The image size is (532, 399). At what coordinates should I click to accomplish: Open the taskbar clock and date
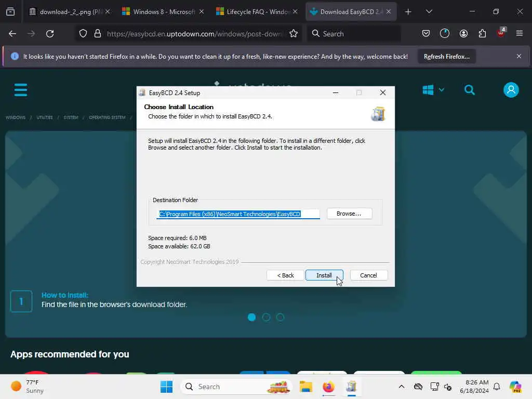(474, 387)
